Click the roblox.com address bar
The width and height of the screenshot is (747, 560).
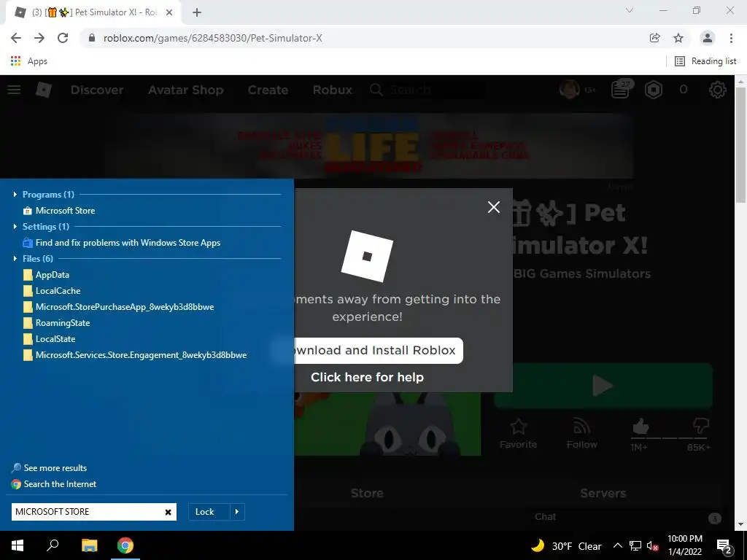pos(362,38)
